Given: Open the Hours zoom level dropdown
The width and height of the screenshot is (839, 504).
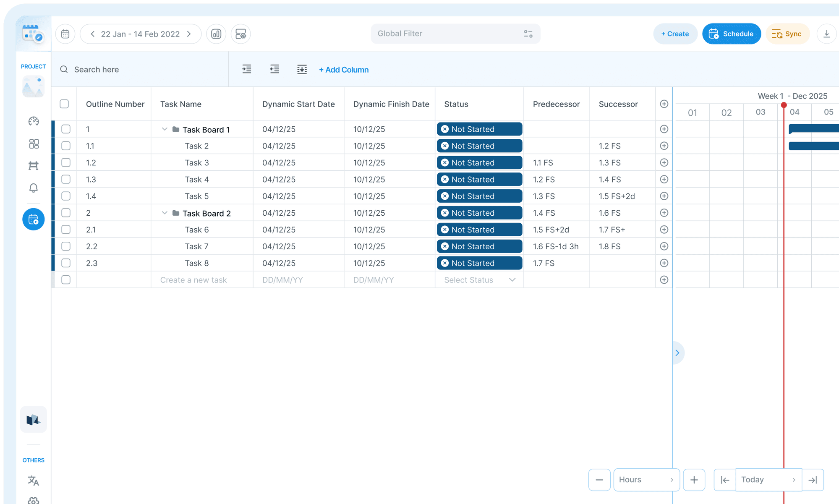Looking at the screenshot, I should click(x=646, y=480).
